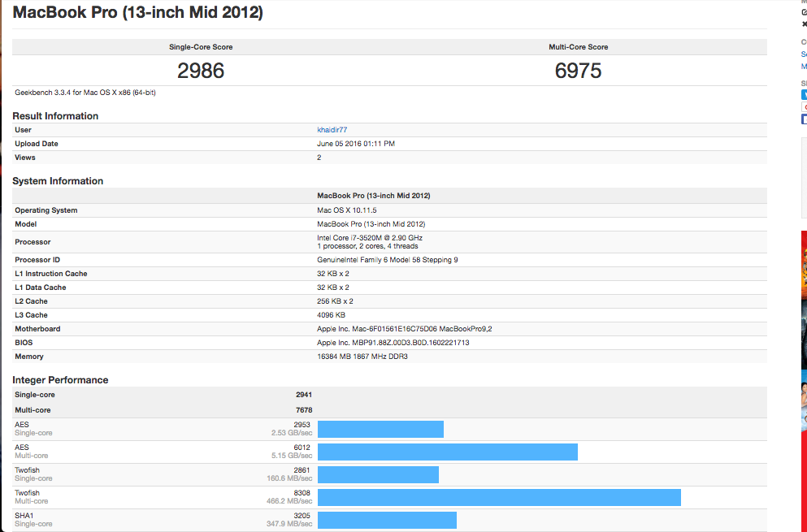Select the multi-core score 6975
This screenshot has height=532, width=807.
[578, 71]
